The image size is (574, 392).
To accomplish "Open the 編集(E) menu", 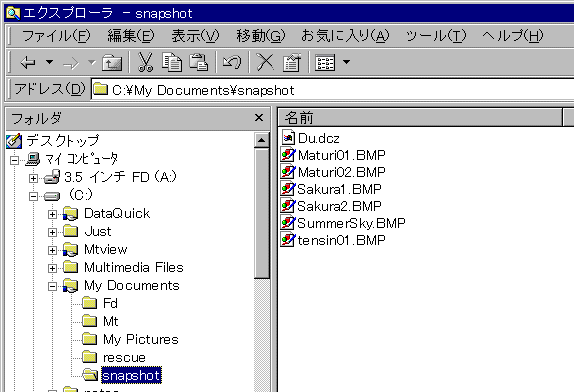I will [131, 36].
